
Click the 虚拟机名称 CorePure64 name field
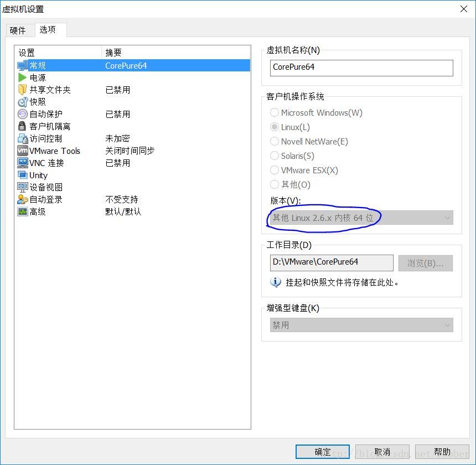(361, 68)
